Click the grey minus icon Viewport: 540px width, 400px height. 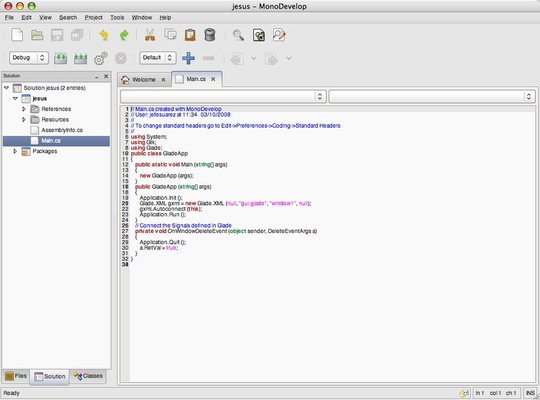click(x=208, y=58)
